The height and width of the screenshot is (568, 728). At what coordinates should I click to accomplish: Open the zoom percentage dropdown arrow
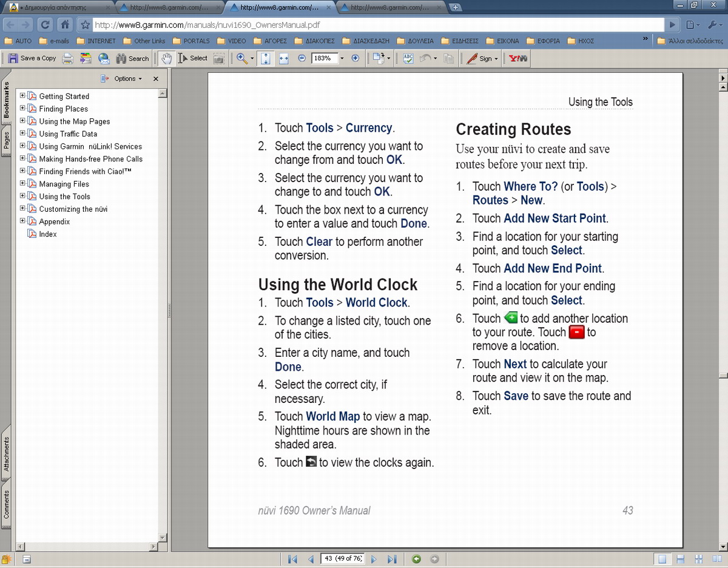tap(342, 58)
